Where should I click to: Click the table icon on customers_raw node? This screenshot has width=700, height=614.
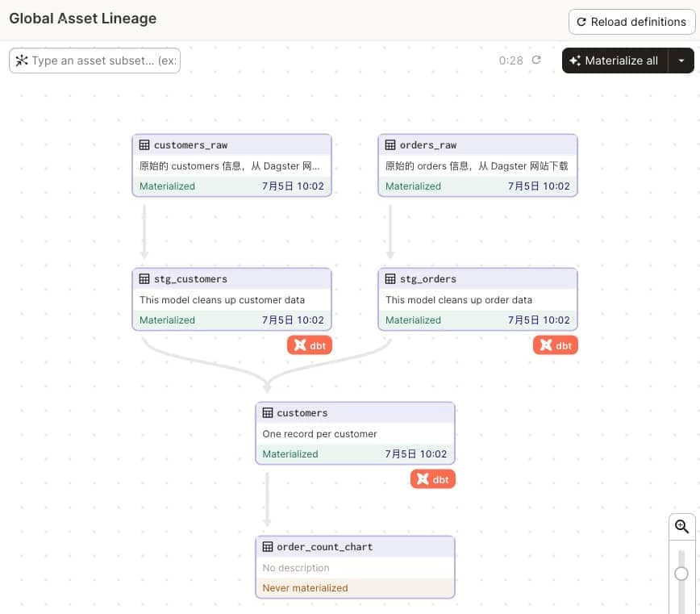pos(144,145)
